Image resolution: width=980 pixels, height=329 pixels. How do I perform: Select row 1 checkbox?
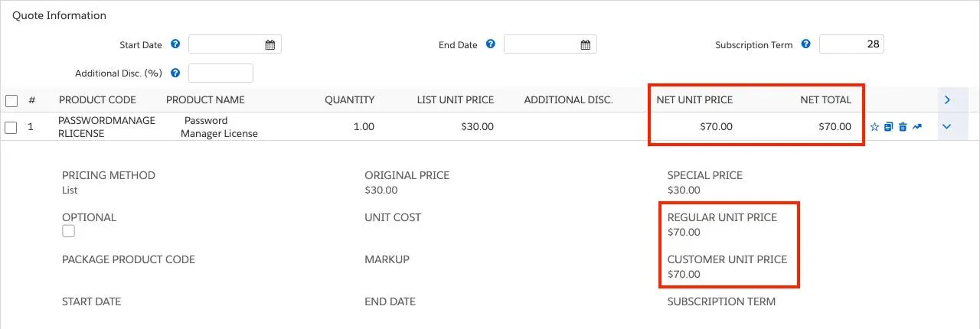(11, 127)
